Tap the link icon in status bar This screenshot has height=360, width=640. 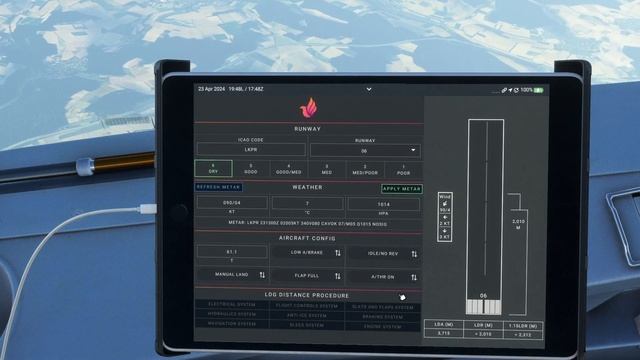point(504,90)
